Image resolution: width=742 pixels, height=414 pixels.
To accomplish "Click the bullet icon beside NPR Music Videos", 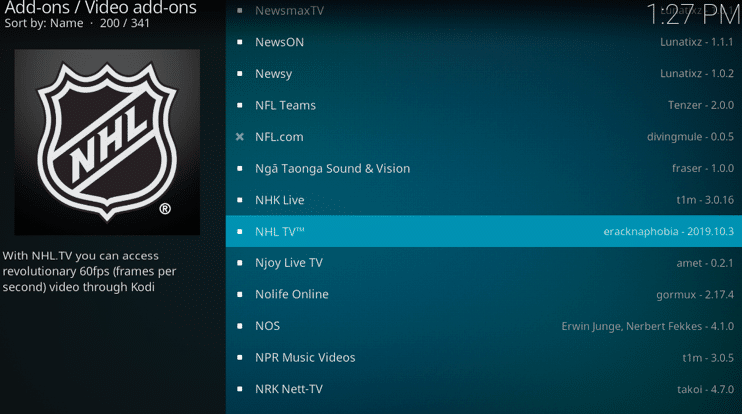I will tap(240, 357).
